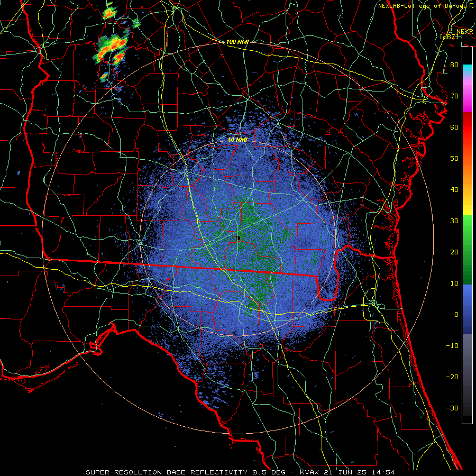
Task: Click the 80 value on dBZ scale
Action: [454, 65]
